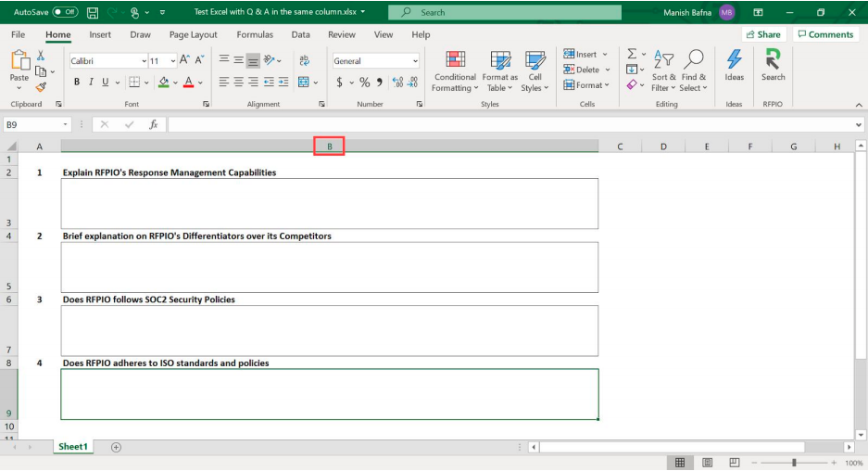This screenshot has height=471, width=868.
Task: Click the Ideas lightning icon
Action: pos(735,58)
